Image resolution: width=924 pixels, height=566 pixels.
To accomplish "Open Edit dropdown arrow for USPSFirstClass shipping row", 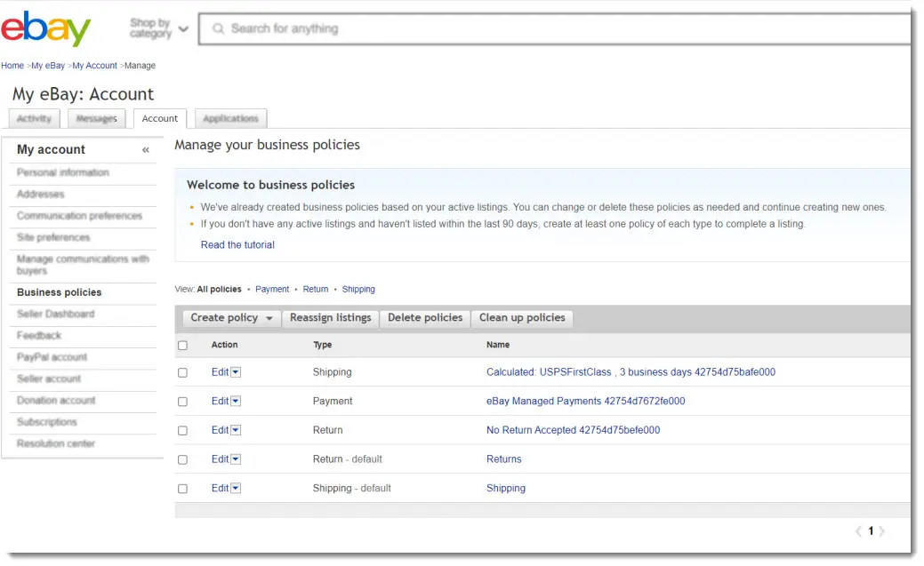I will 236,371.
